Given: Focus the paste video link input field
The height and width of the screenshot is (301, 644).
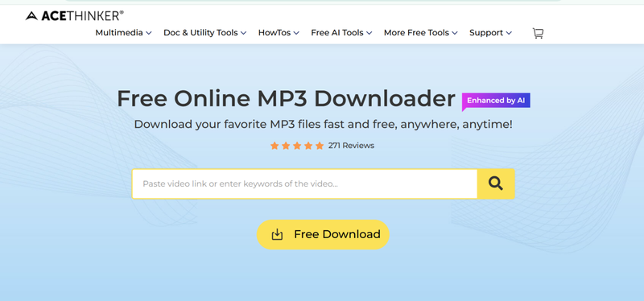Looking at the screenshot, I should 304,183.
